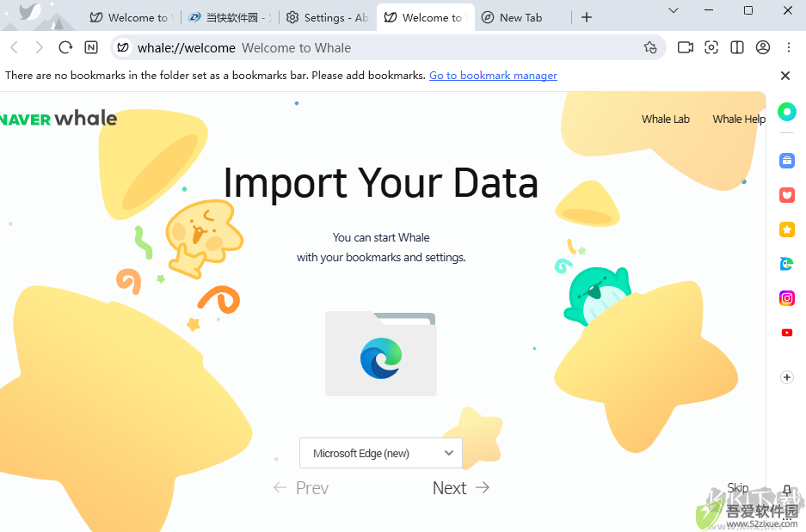Reload the current page
This screenshot has height=532, width=806.
click(x=65, y=48)
